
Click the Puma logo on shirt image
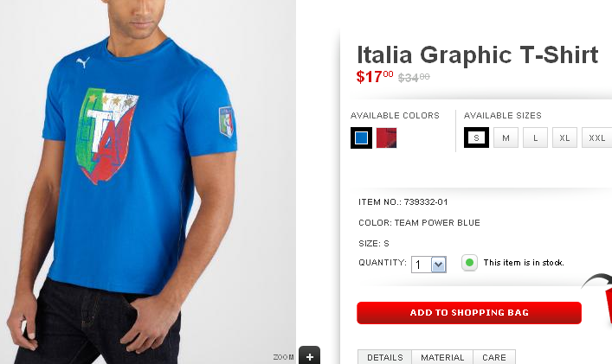[83, 62]
